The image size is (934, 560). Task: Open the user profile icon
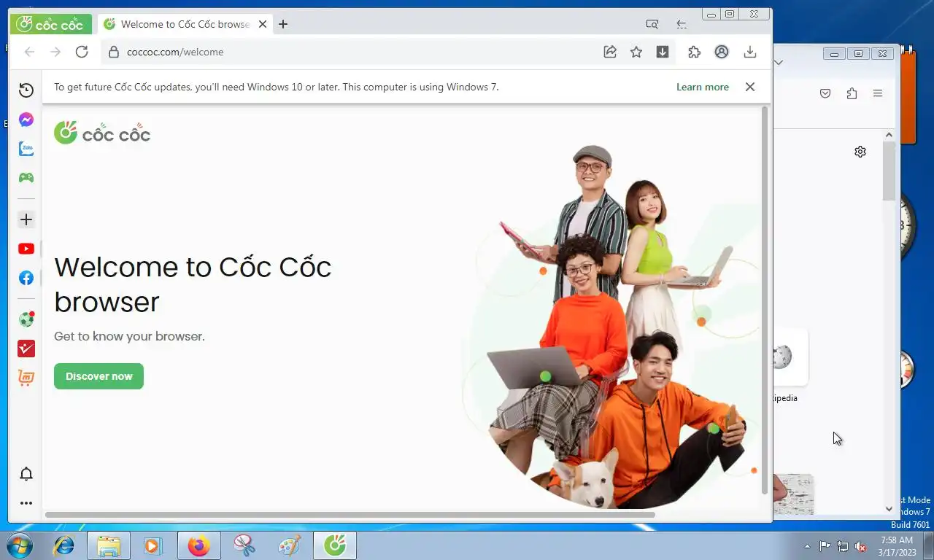pos(722,52)
